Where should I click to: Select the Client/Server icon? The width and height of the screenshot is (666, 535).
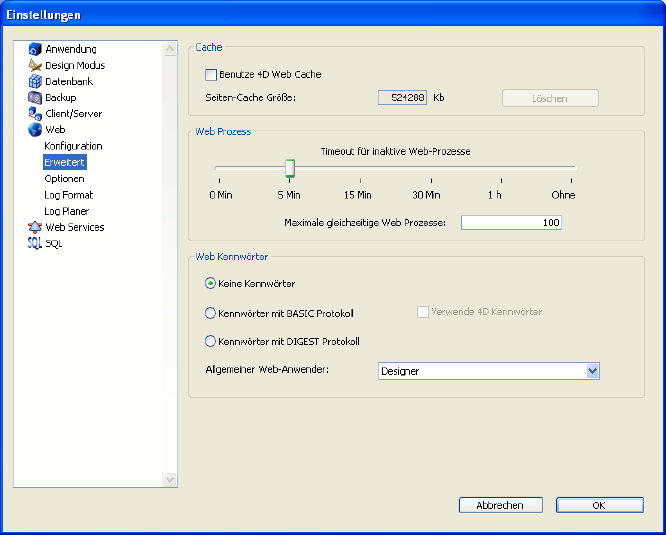click(x=35, y=114)
